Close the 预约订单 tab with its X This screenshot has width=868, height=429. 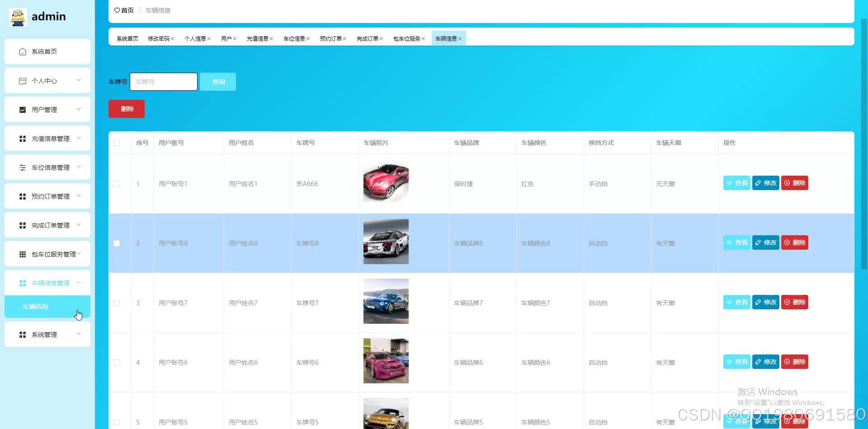[x=344, y=39]
